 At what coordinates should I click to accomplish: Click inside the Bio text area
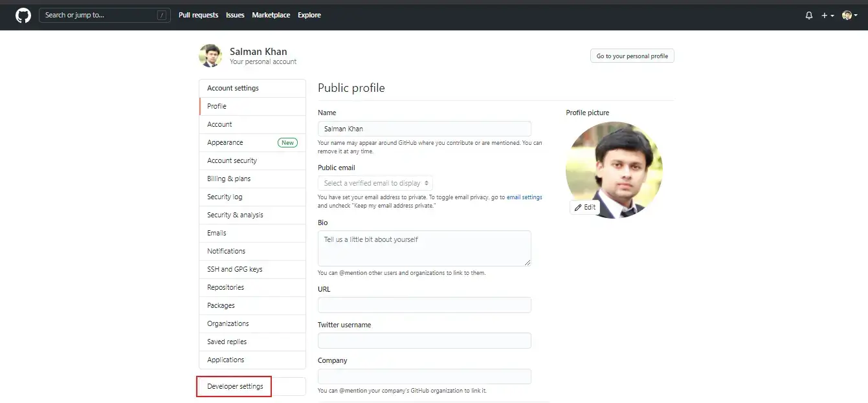point(424,248)
